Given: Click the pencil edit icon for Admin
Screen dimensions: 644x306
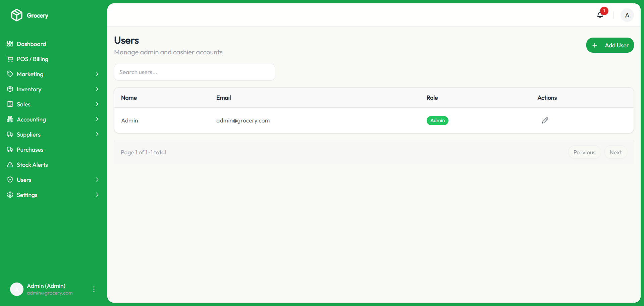Looking at the screenshot, I should tap(545, 120).
